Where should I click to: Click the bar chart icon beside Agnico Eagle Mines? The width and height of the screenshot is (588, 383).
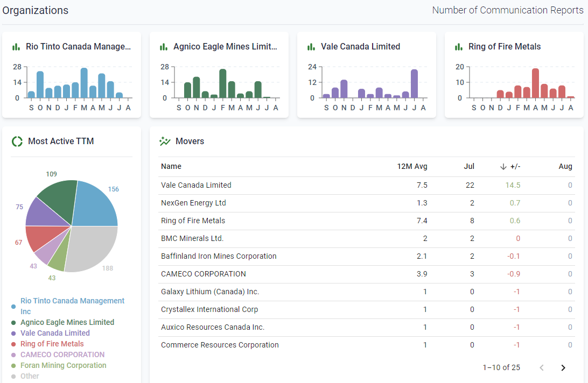[x=164, y=47]
